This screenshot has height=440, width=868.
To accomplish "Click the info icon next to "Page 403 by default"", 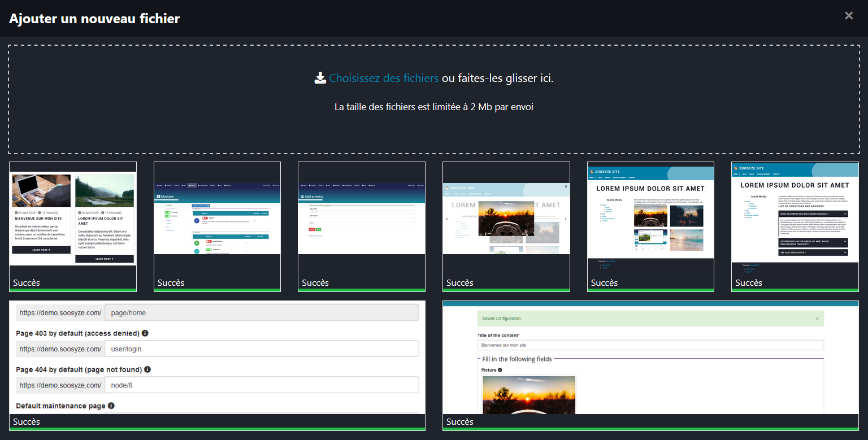I will (145, 333).
